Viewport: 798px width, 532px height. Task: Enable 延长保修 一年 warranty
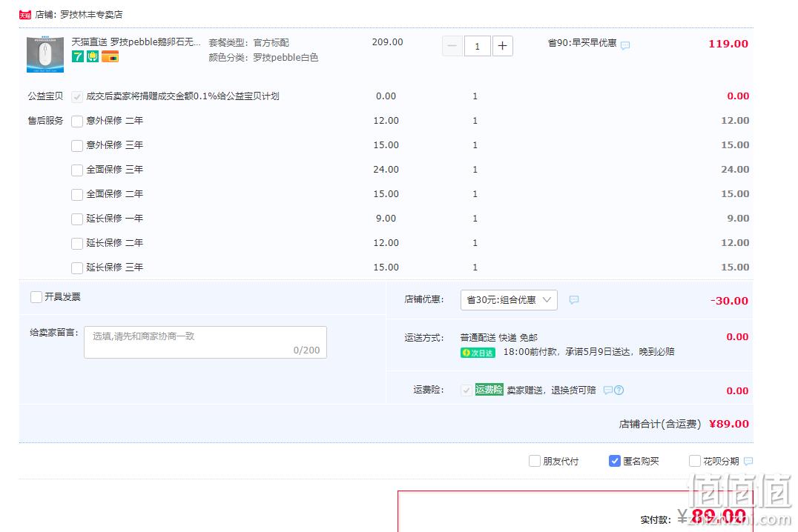(77, 219)
